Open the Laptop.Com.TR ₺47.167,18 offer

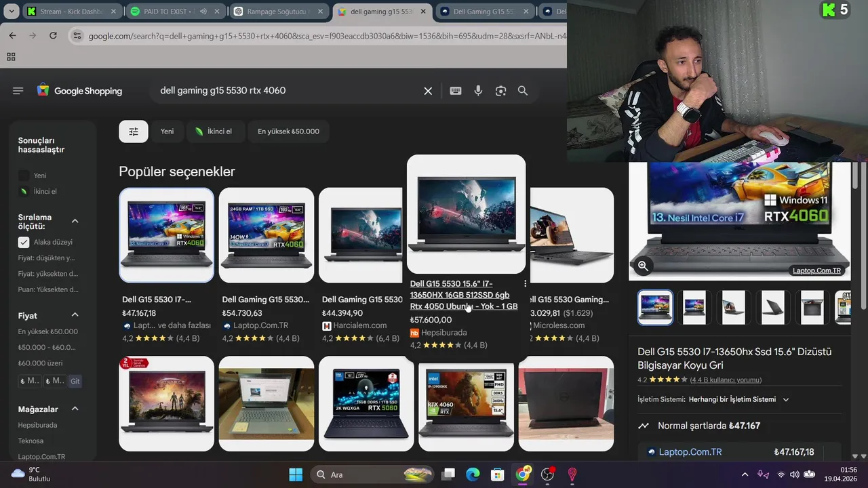coord(739,451)
